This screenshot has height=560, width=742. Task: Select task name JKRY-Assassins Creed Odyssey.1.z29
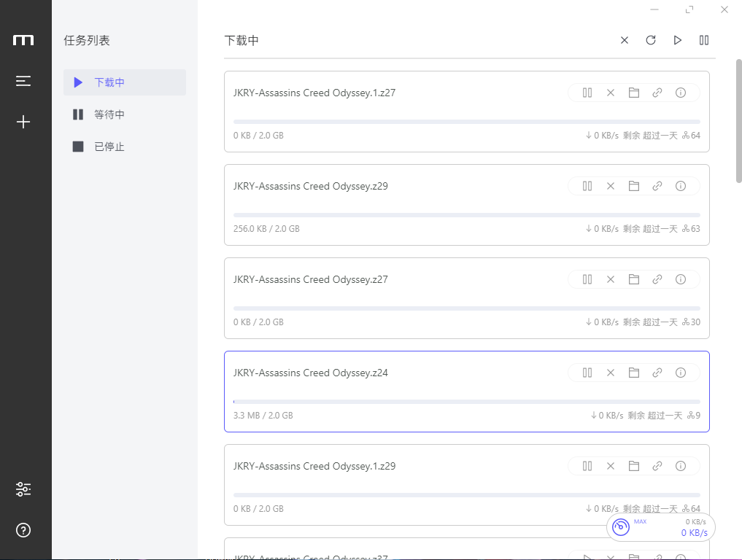314,466
